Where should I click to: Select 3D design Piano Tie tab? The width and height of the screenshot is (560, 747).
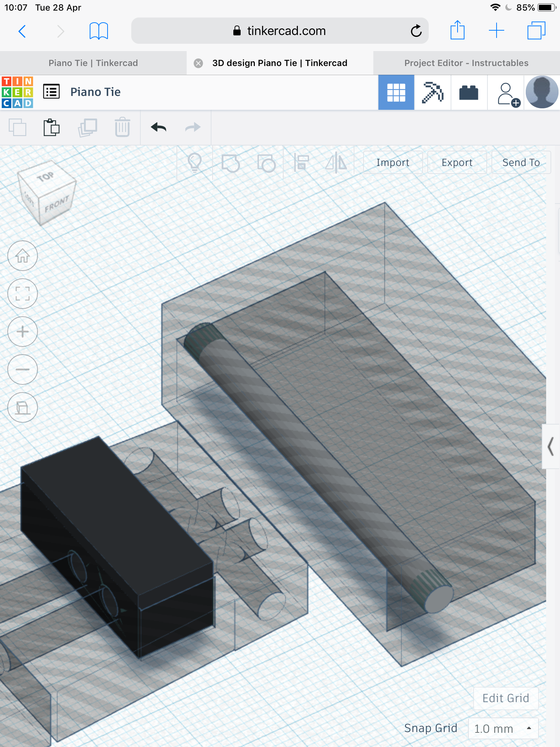280,63
